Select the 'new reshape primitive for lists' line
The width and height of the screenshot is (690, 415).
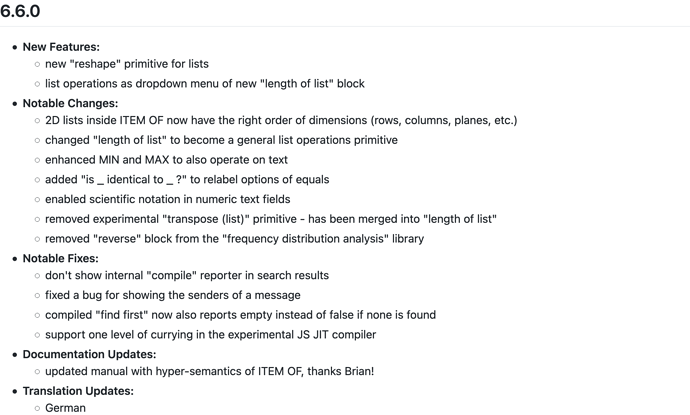(x=127, y=64)
